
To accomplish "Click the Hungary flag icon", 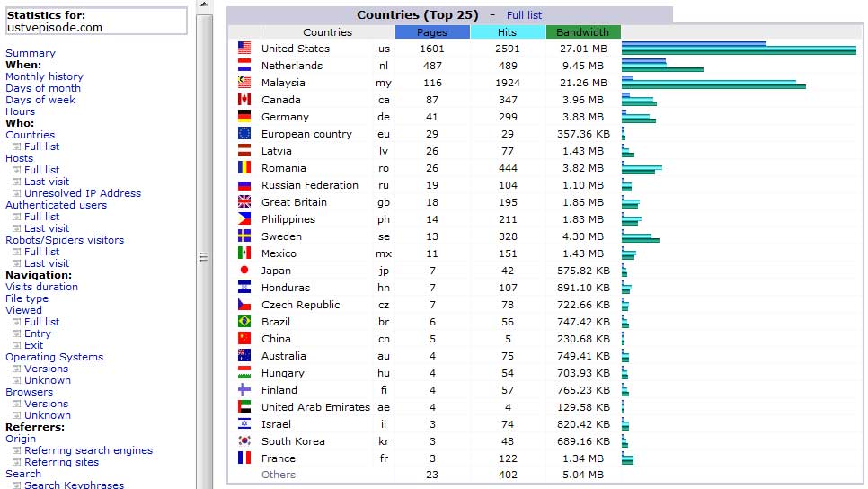I will 244,373.
